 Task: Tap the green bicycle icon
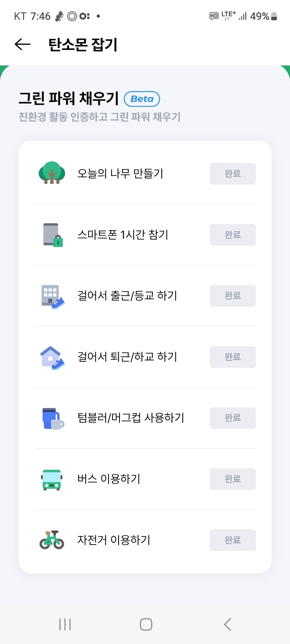click(x=52, y=540)
